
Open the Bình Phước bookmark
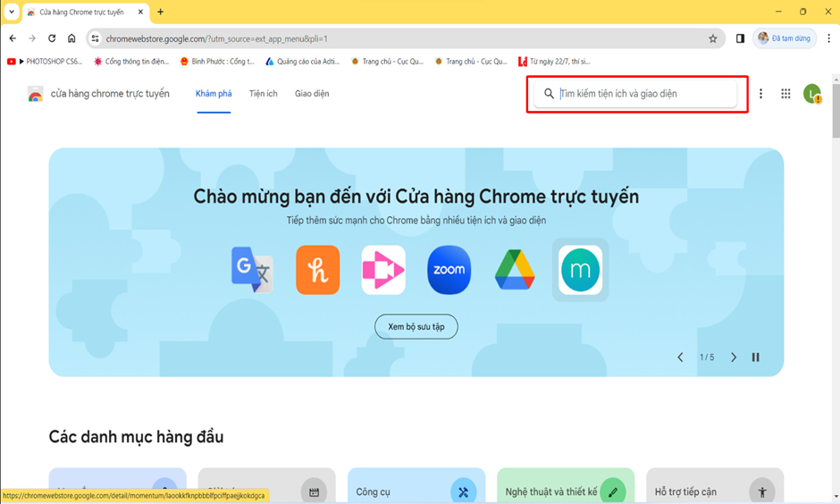pyautogui.click(x=217, y=62)
